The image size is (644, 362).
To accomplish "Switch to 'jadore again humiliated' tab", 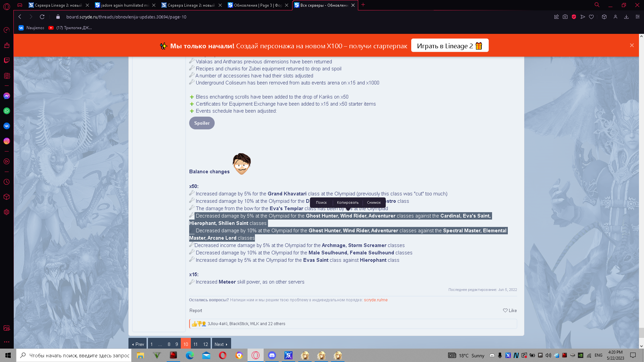I will click(x=125, y=5).
